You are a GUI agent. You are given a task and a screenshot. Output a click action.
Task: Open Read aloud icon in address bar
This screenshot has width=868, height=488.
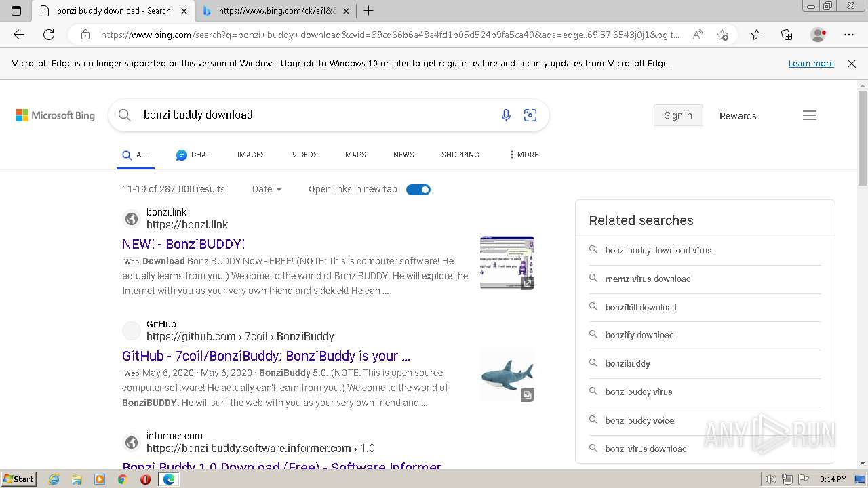click(698, 35)
